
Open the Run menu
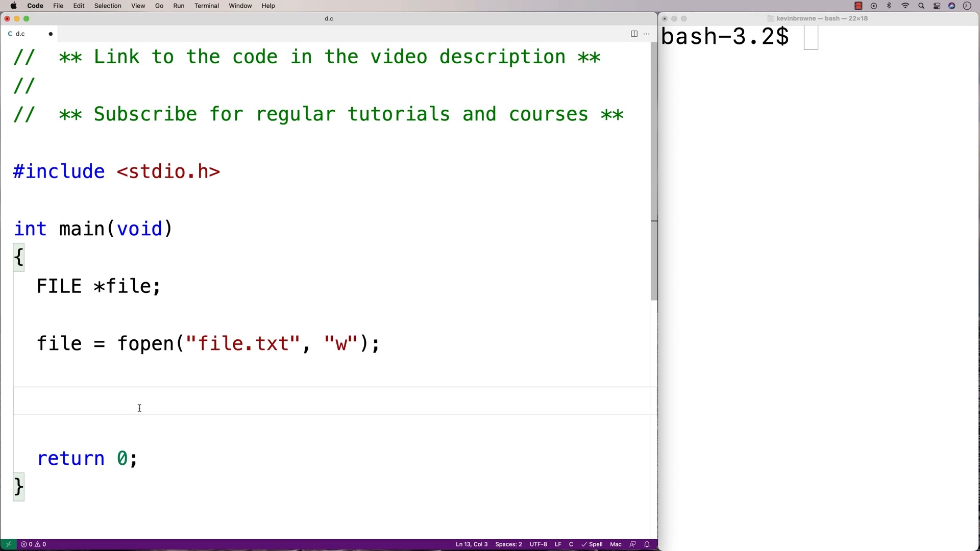coord(179,6)
